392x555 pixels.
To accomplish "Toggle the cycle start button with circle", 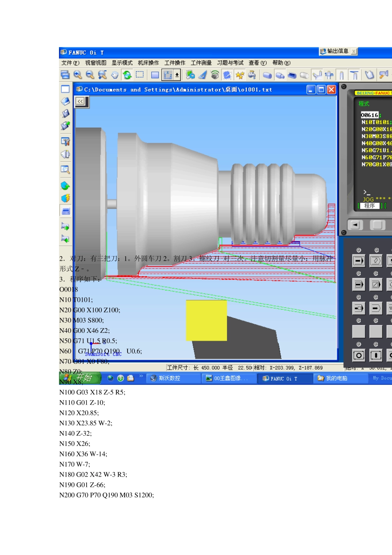I will [x=359, y=355].
